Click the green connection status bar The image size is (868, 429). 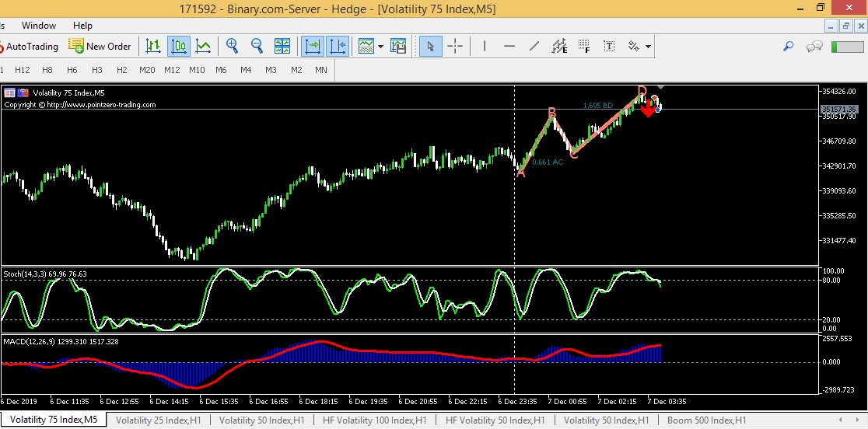click(x=848, y=47)
